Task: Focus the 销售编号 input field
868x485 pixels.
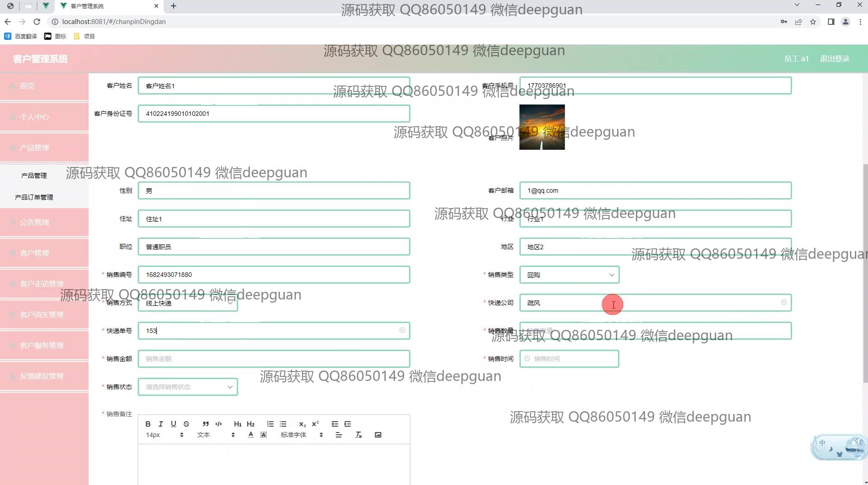Action: [x=274, y=275]
